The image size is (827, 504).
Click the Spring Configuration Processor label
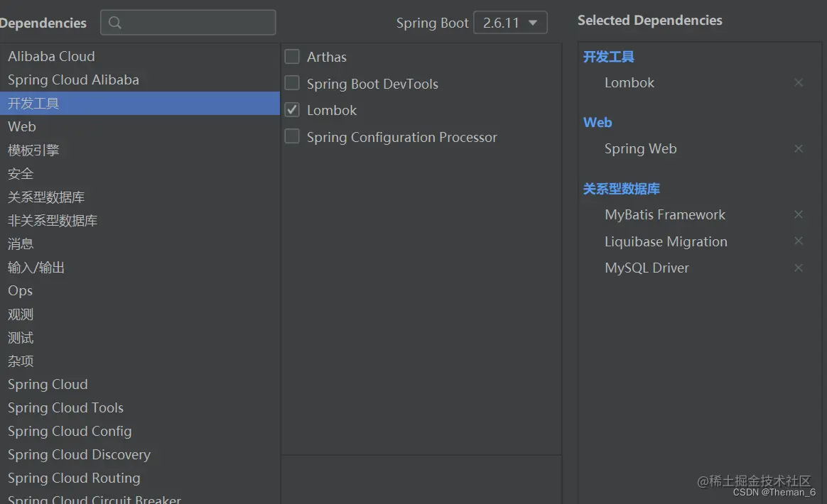pos(402,137)
